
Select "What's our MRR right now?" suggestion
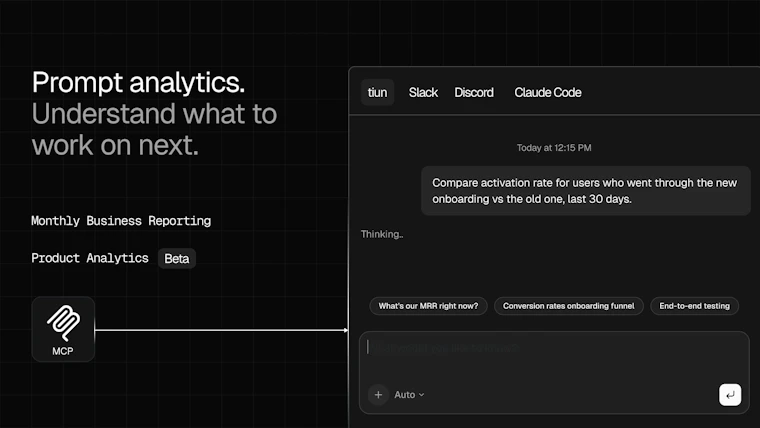(428, 306)
